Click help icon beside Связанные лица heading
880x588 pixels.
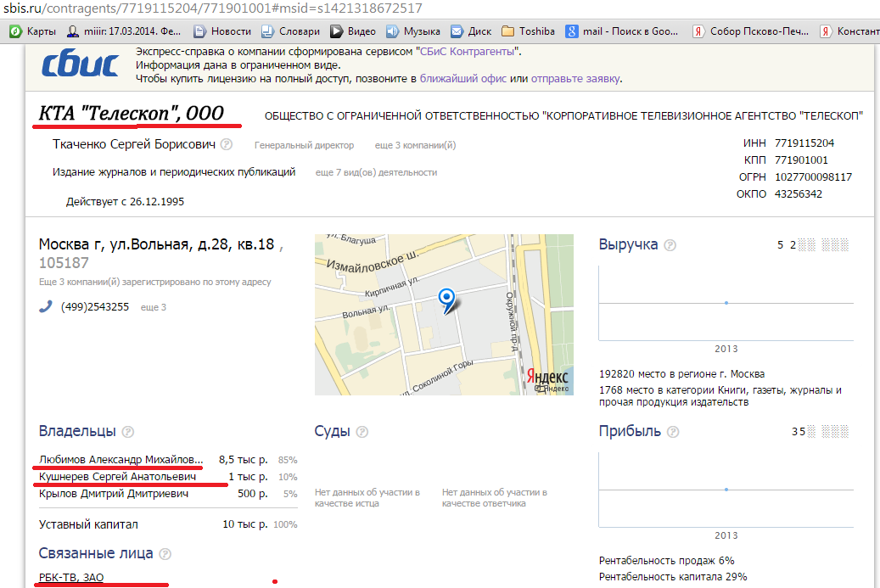pyautogui.click(x=165, y=554)
